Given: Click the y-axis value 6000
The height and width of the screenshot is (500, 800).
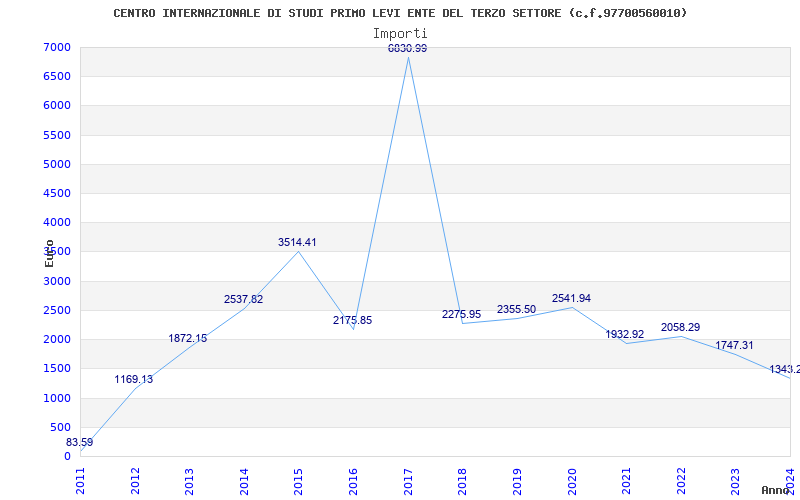Looking at the screenshot, I should pyautogui.click(x=57, y=106).
